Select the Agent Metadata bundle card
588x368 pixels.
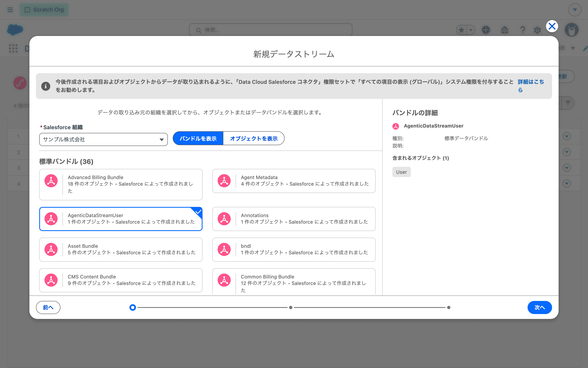coord(294,181)
